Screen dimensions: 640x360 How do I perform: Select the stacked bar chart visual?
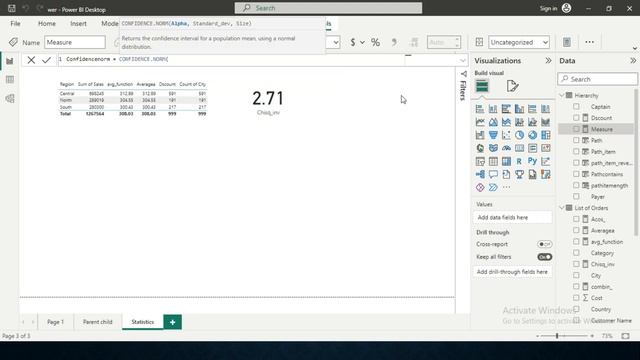[480, 109]
